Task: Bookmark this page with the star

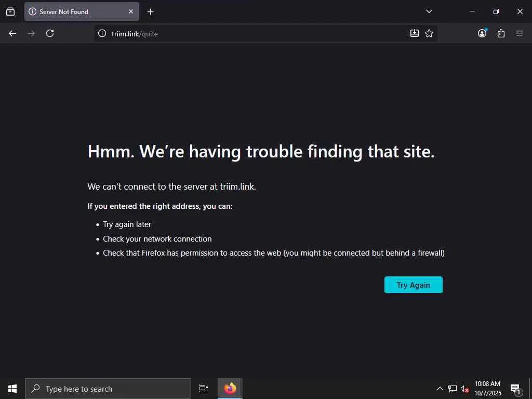Action: pyautogui.click(x=429, y=33)
